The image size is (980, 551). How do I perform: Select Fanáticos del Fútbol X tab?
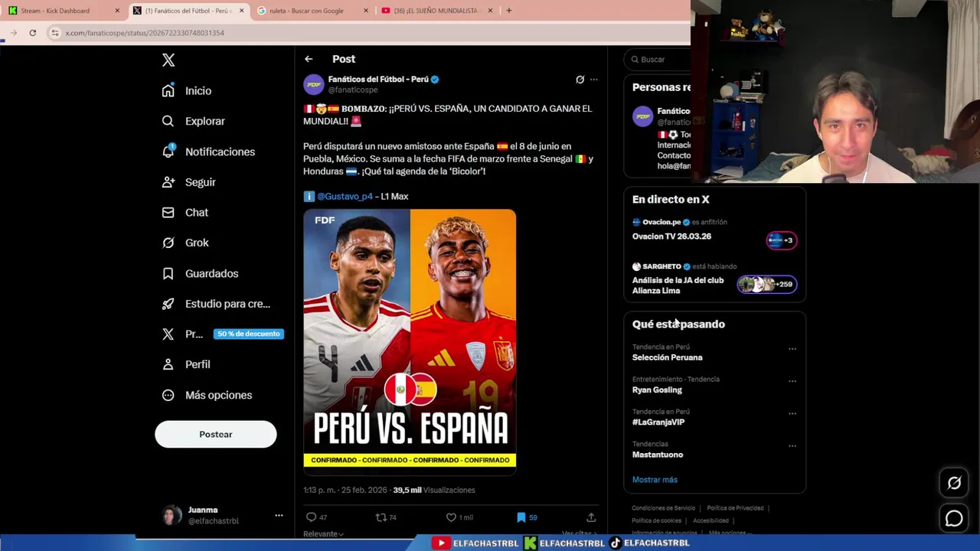(188, 11)
